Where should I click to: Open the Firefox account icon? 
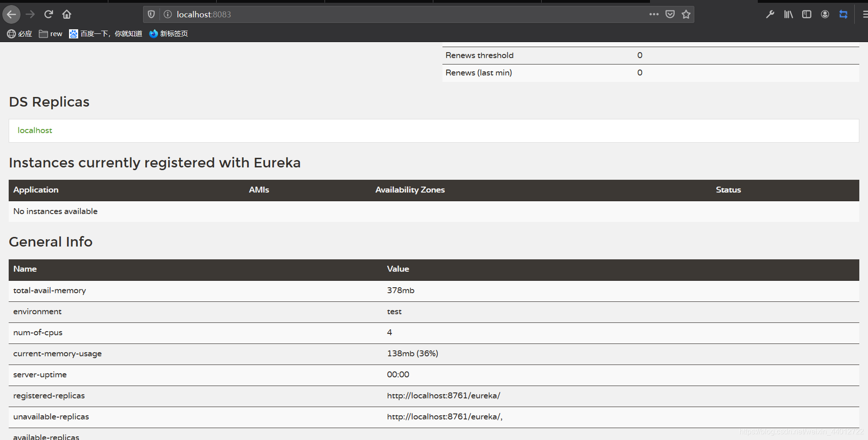[825, 14]
